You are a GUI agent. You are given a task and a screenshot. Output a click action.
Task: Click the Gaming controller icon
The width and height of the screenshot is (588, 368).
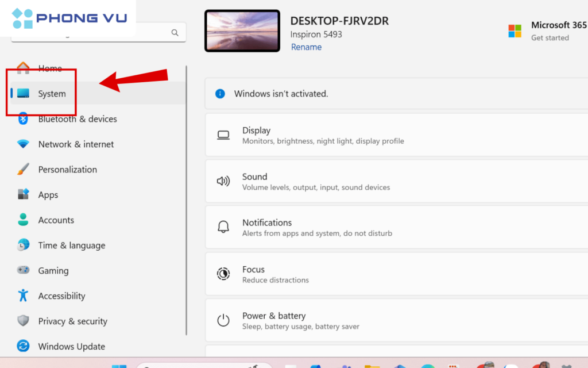tap(23, 270)
